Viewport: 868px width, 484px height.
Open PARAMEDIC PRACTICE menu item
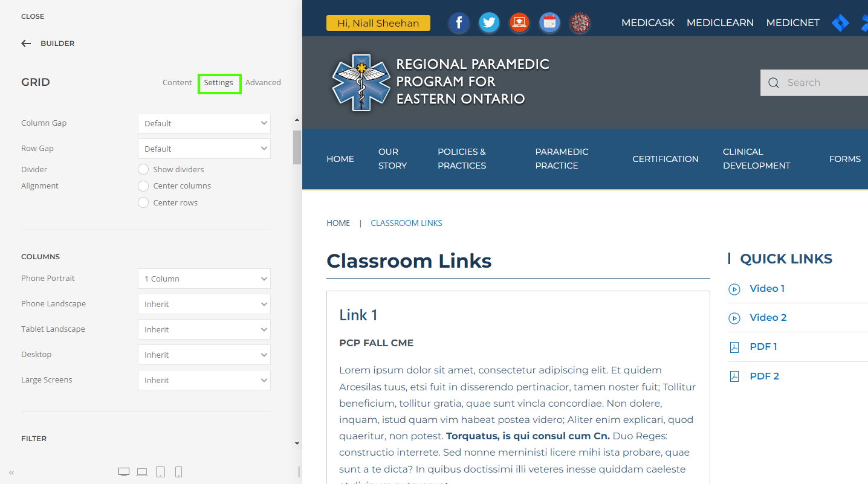pos(562,159)
